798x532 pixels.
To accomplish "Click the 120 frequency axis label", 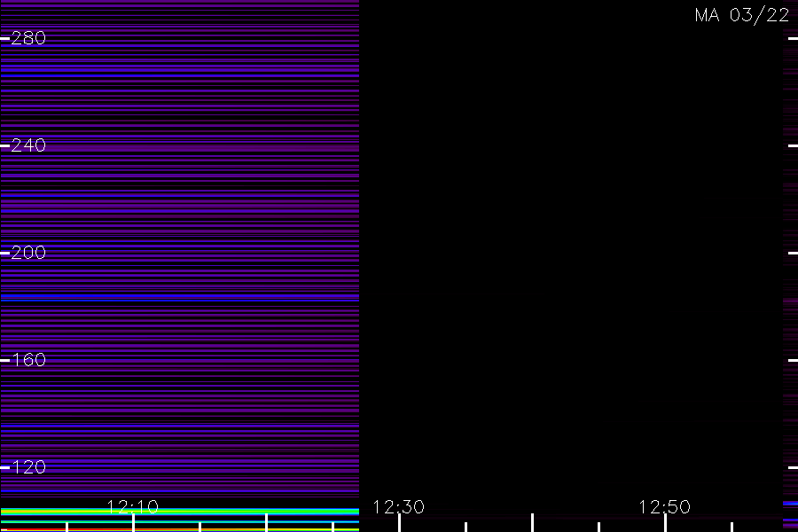I will tap(28, 467).
